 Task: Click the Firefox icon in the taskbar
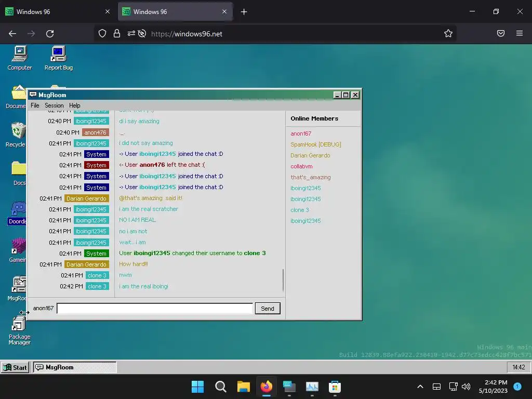point(267,387)
